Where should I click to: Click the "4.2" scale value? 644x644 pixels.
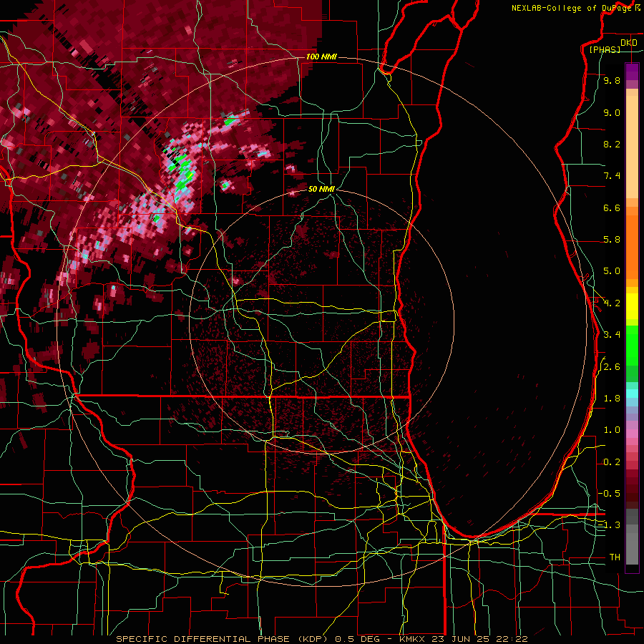click(612, 303)
